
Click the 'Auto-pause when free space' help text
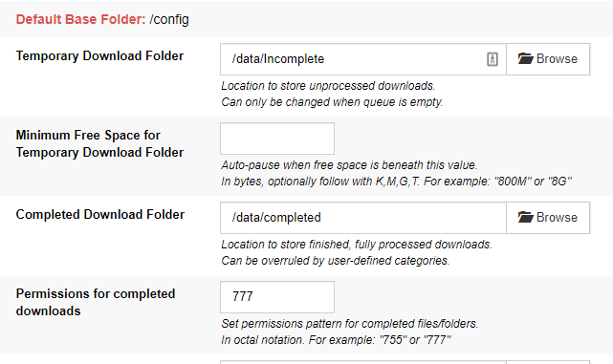coord(349,165)
